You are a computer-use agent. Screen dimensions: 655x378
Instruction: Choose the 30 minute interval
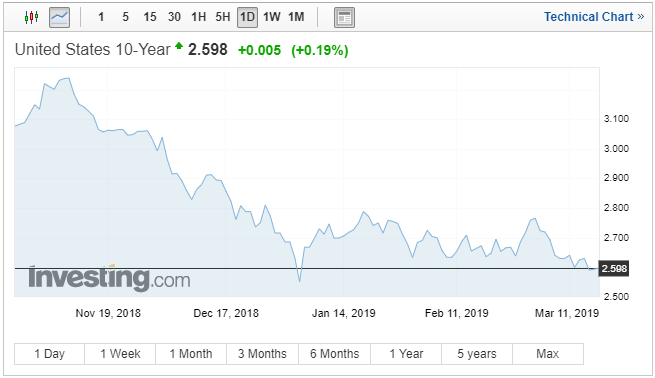174,17
